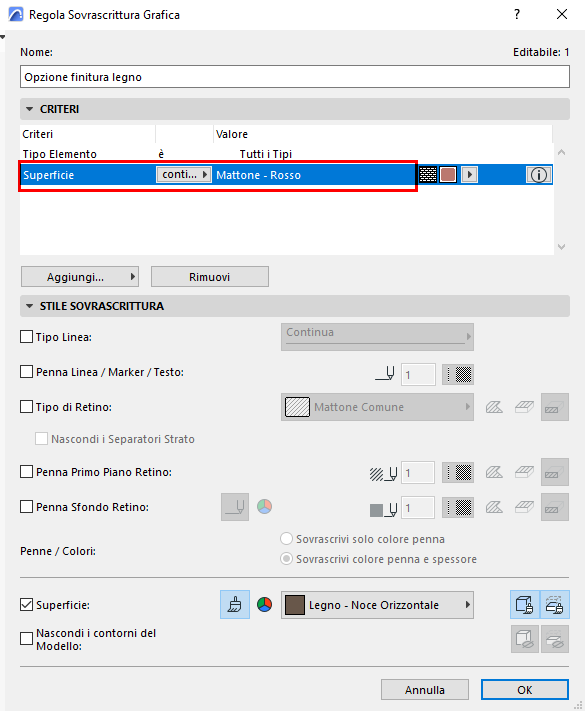Click the line pen number field
This screenshot has width=585, height=711.
click(418, 375)
